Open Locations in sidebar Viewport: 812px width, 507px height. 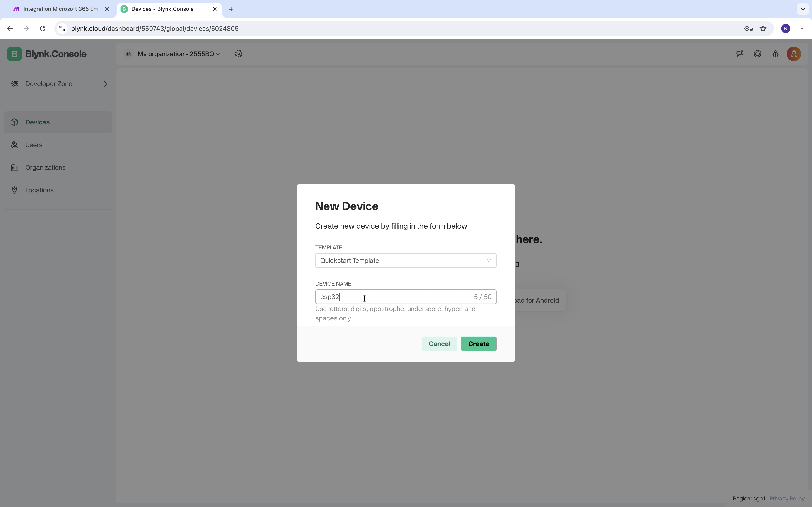pos(39,190)
